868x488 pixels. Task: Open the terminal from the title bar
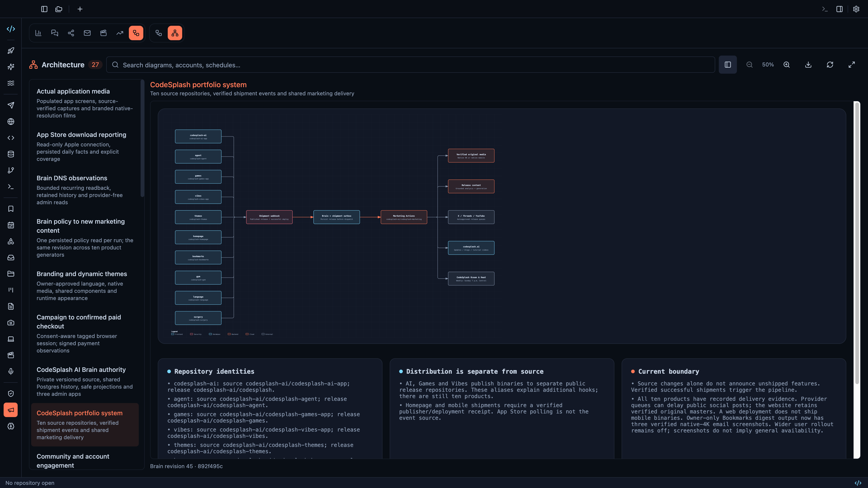[825, 9]
